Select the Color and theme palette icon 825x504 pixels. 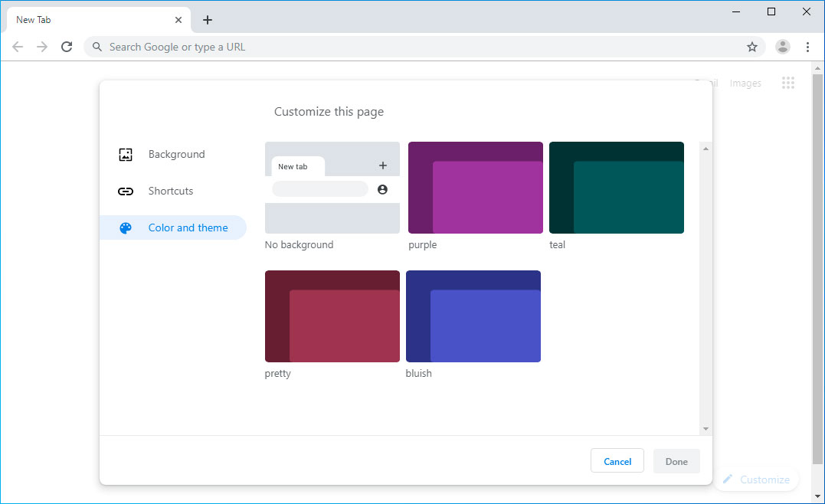point(125,227)
